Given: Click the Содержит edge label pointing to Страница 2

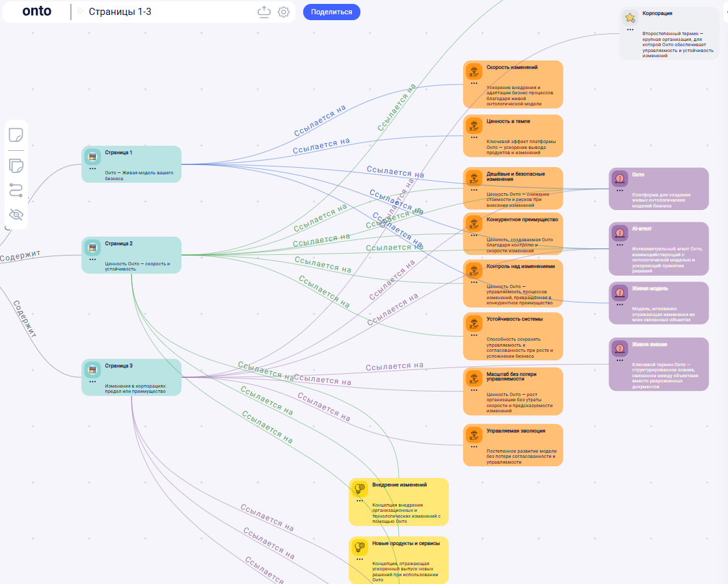Looking at the screenshot, I should click(x=20, y=256).
